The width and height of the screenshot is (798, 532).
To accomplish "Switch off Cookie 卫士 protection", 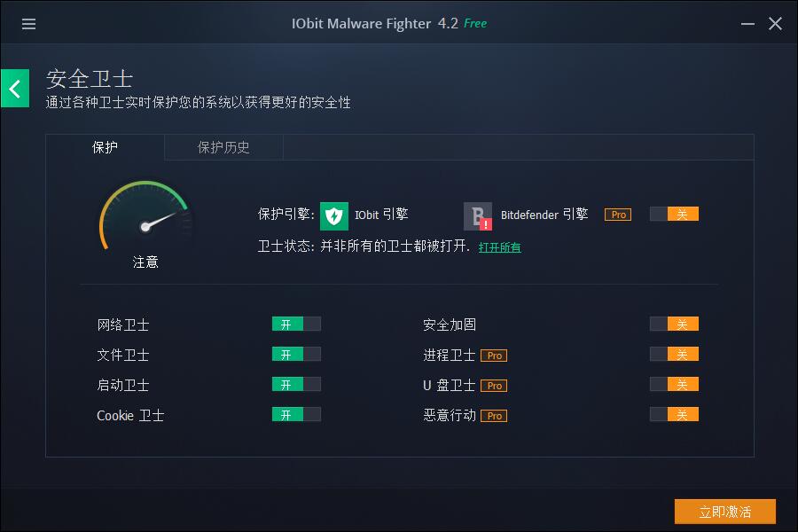I will 296,414.
